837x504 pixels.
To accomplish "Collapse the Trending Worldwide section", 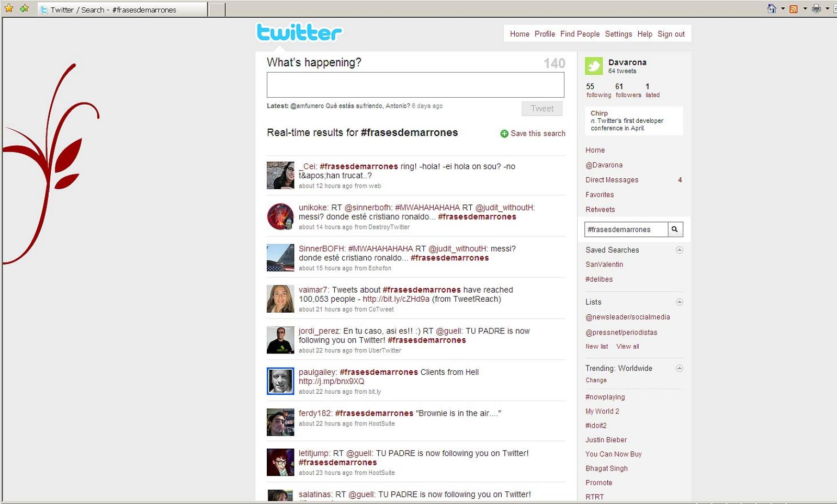I will tap(679, 369).
